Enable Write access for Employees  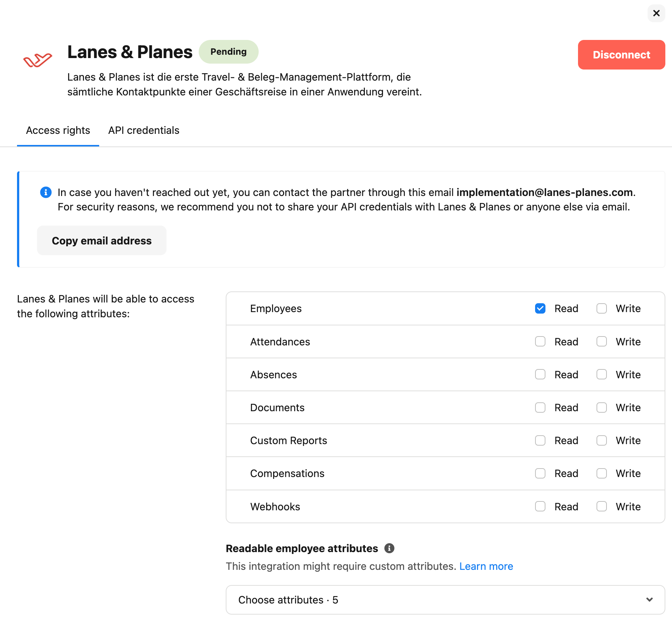tap(602, 308)
